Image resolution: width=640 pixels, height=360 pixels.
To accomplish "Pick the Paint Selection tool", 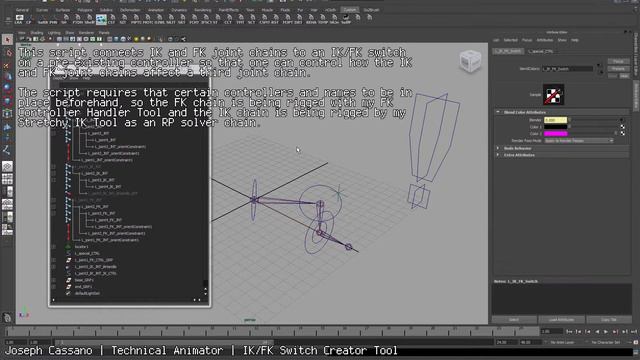I will pyautogui.click(x=7, y=65).
